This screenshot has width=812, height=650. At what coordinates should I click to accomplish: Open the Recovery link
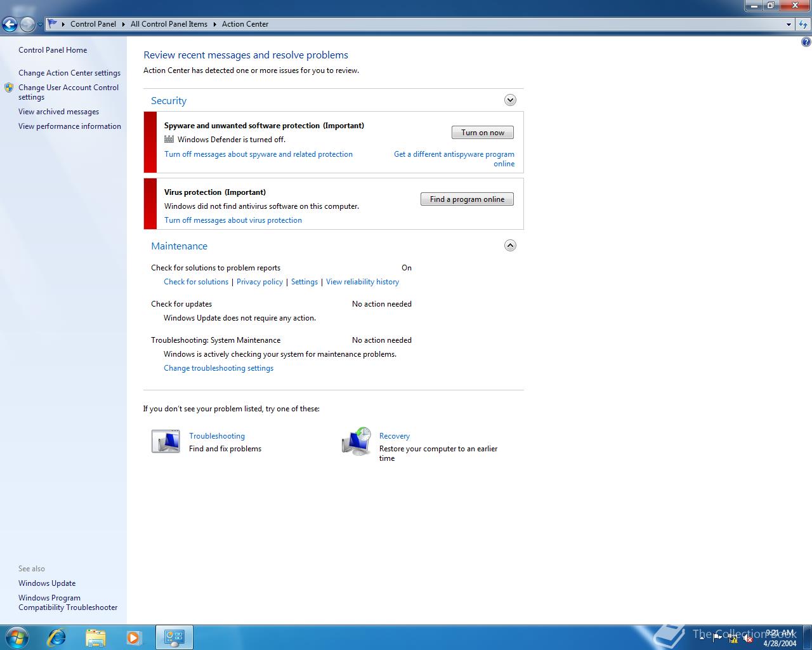coord(395,436)
